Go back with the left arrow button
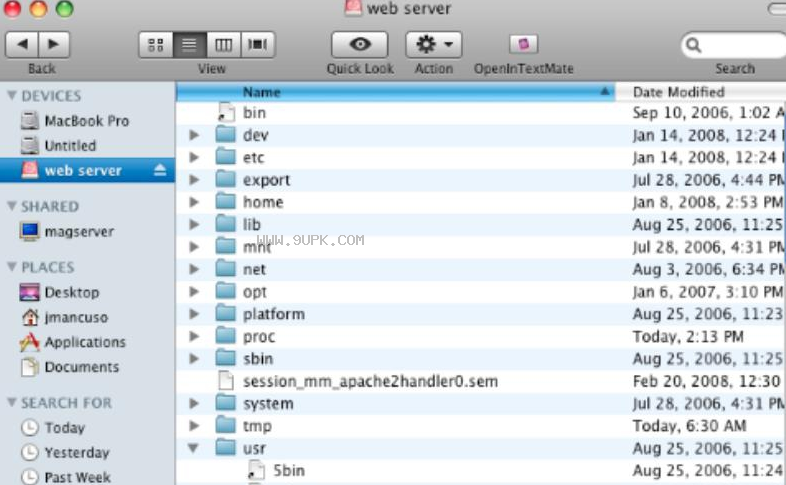This screenshot has height=485, width=786. (22, 45)
